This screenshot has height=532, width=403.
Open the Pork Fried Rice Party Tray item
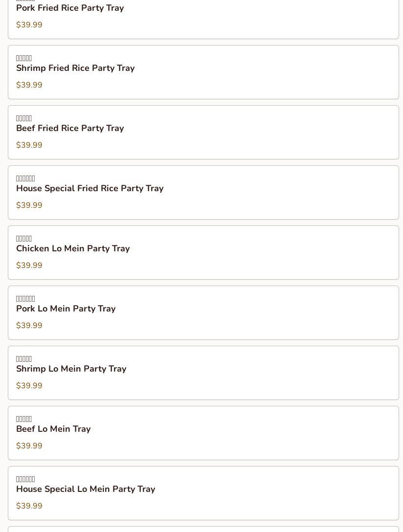pos(70,8)
